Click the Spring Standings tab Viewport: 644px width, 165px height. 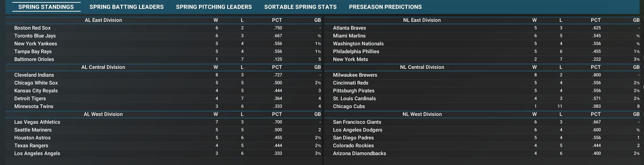pyautogui.click(x=46, y=7)
